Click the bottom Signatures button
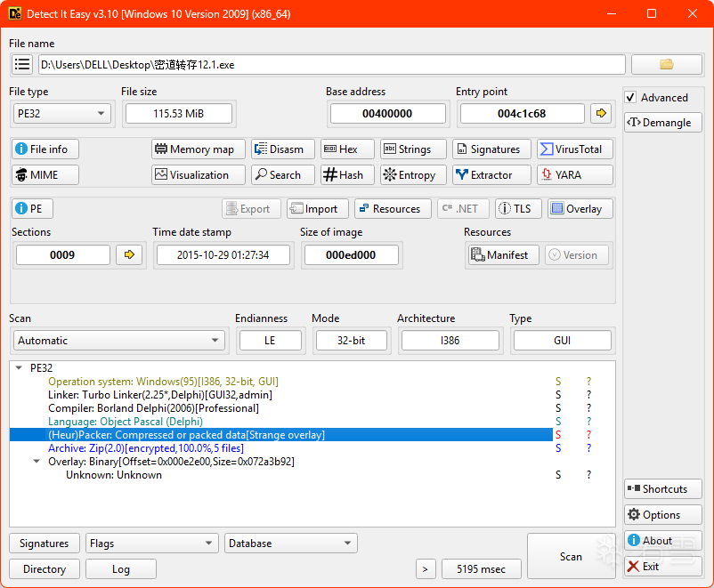This screenshot has width=714, height=588. [x=45, y=544]
